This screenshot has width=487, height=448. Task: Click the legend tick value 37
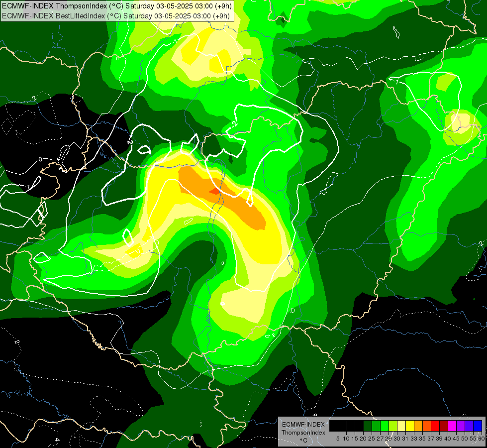(431, 439)
